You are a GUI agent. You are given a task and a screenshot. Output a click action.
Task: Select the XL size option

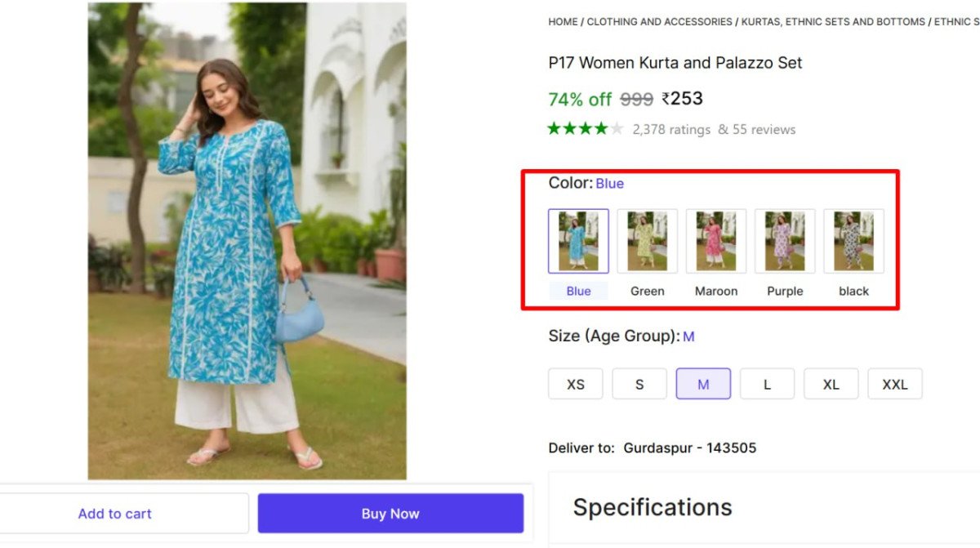pyautogui.click(x=831, y=383)
